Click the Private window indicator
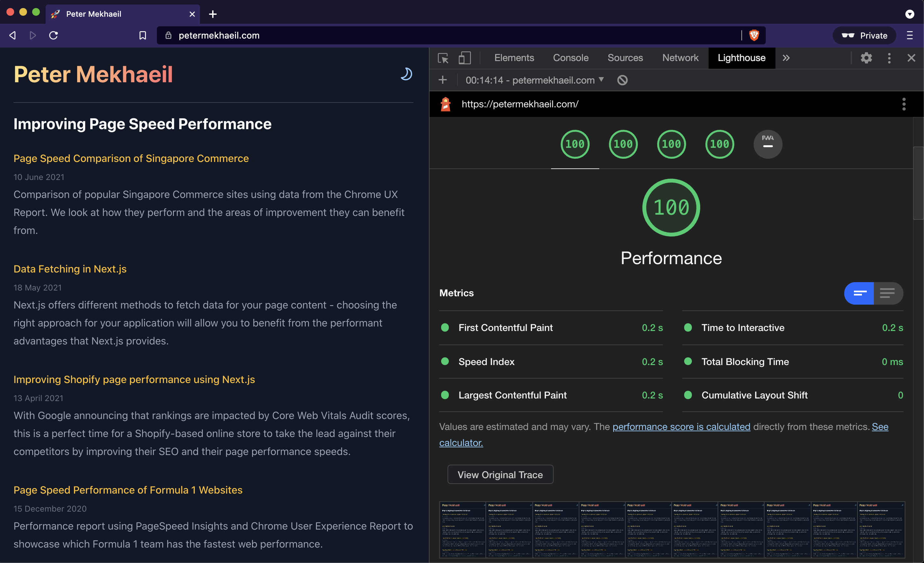This screenshot has width=924, height=563. (x=864, y=35)
